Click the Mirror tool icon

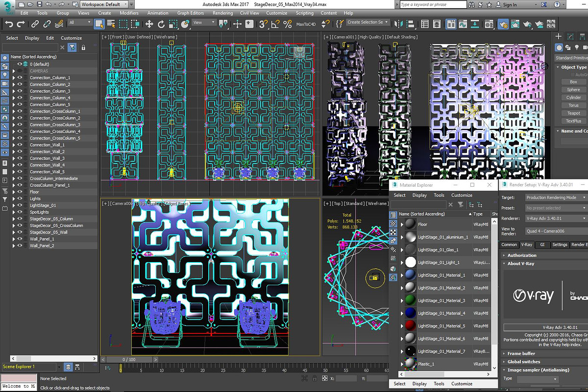(399, 24)
